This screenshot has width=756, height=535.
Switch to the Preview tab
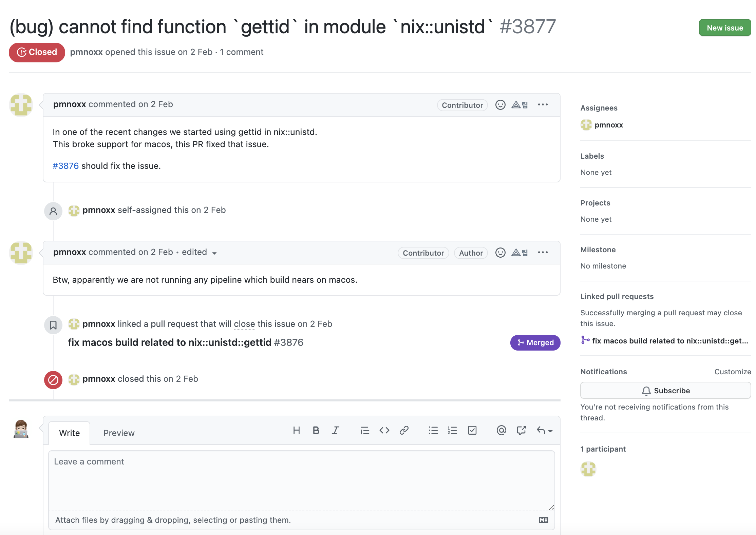point(119,433)
